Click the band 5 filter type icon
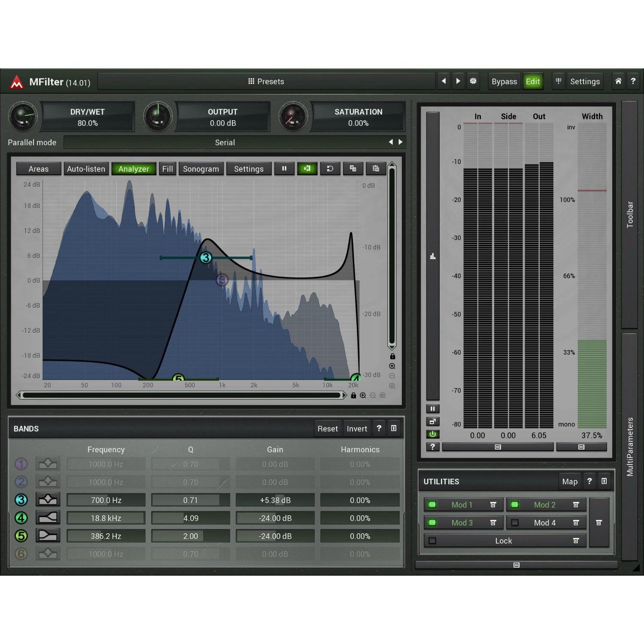The image size is (644, 644). point(48,536)
